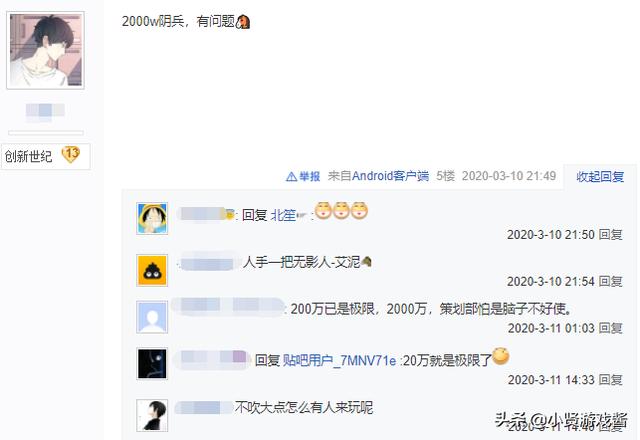The image size is (640, 440).
Task: Open the straw-hat cartoon avatar
Action: pyautogui.click(x=152, y=218)
